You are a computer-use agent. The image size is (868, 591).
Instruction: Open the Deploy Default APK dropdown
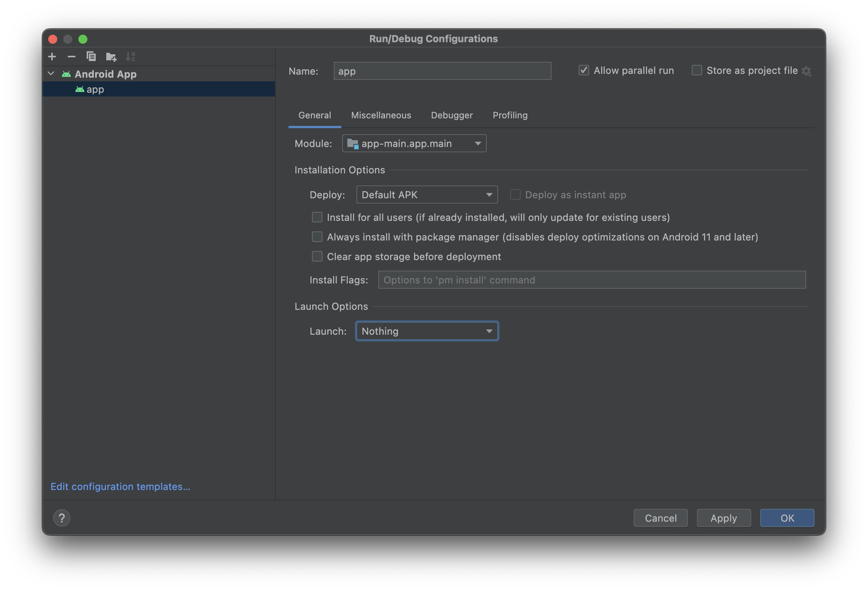tap(427, 195)
